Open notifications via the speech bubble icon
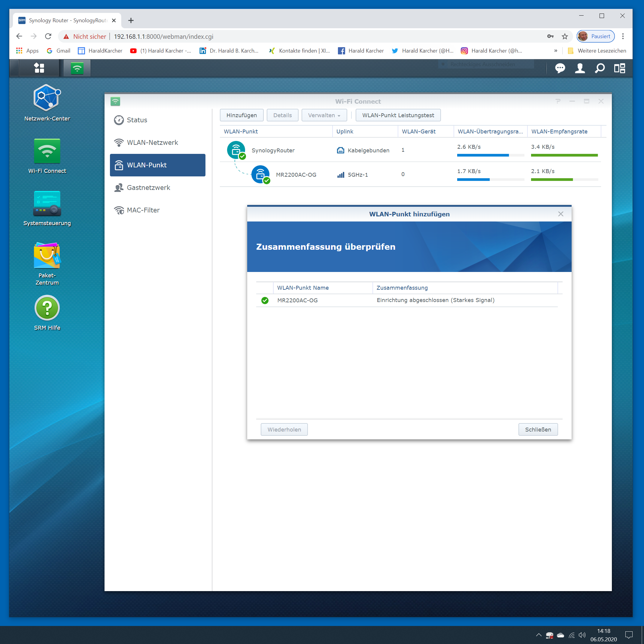Screen dimensions: 644x644 pyautogui.click(x=560, y=69)
